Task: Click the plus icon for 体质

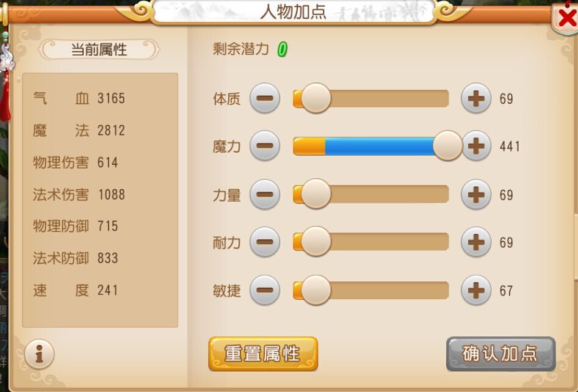Action: click(476, 98)
